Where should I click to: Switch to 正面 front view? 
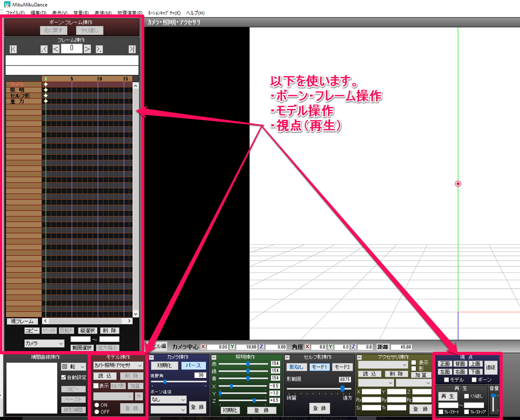[445, 363]
